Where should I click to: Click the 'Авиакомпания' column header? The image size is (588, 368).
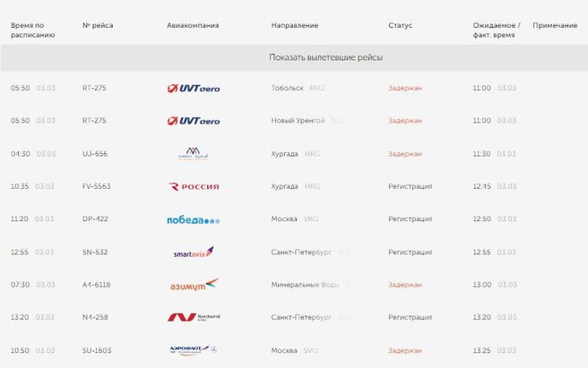[192, 25]
